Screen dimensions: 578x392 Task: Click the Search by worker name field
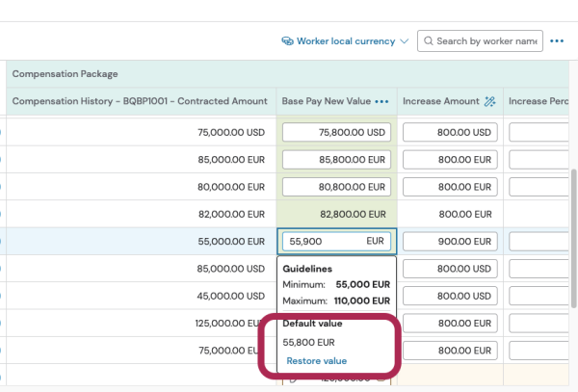[486, 41]
